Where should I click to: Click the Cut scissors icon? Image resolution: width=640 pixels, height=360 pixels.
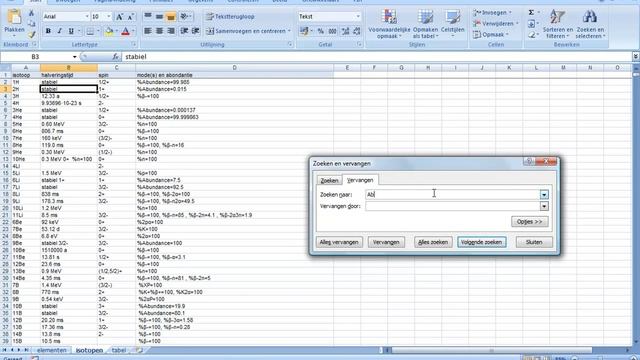[32, 13]
